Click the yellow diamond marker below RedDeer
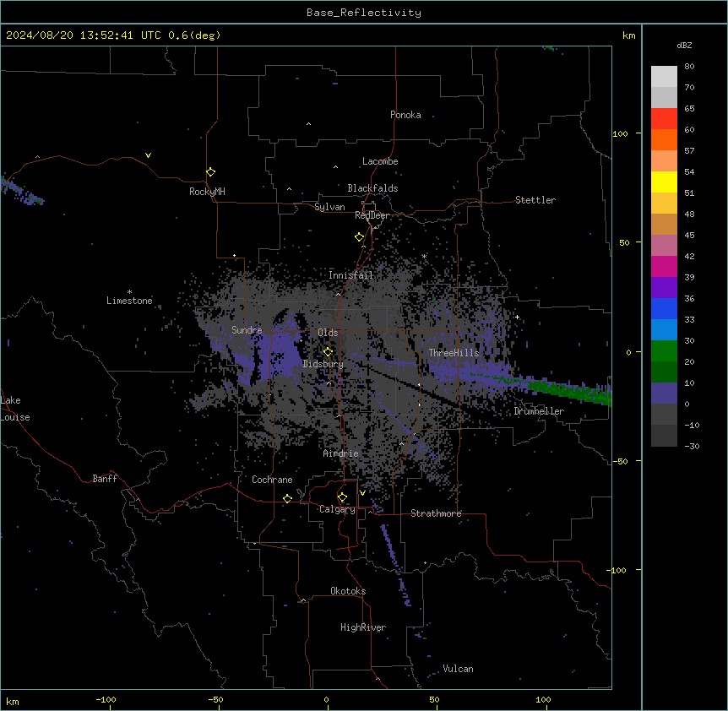The height and width of the screenshot is (711, 728). [x=360, y=237]
